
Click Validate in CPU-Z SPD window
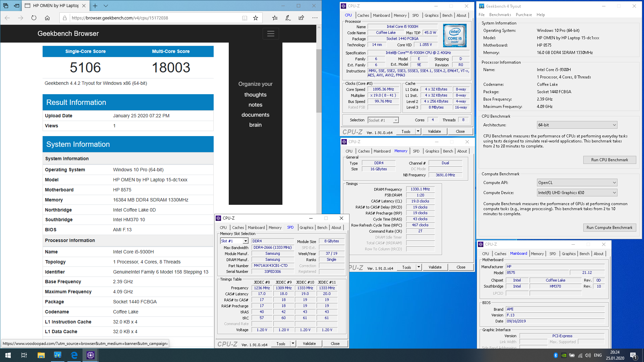309,344
